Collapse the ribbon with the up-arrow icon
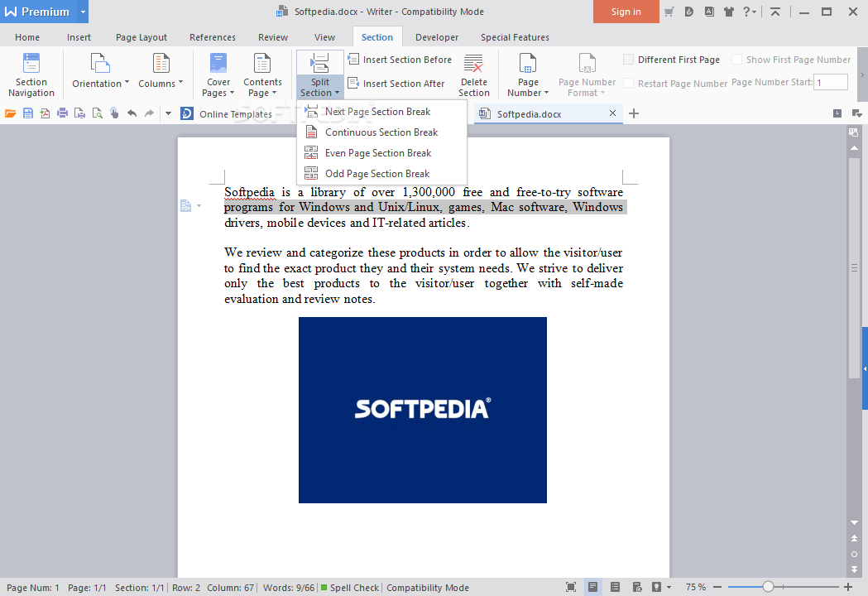The width and height of the screenshot is (868, 596). [x=775, y=12]
